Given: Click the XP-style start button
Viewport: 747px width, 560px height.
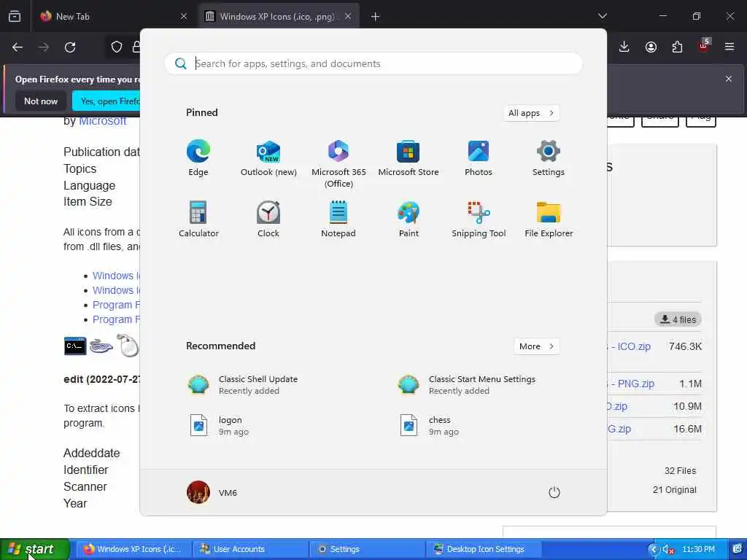Looking at the screenshot, I should (x=34, y=549).
